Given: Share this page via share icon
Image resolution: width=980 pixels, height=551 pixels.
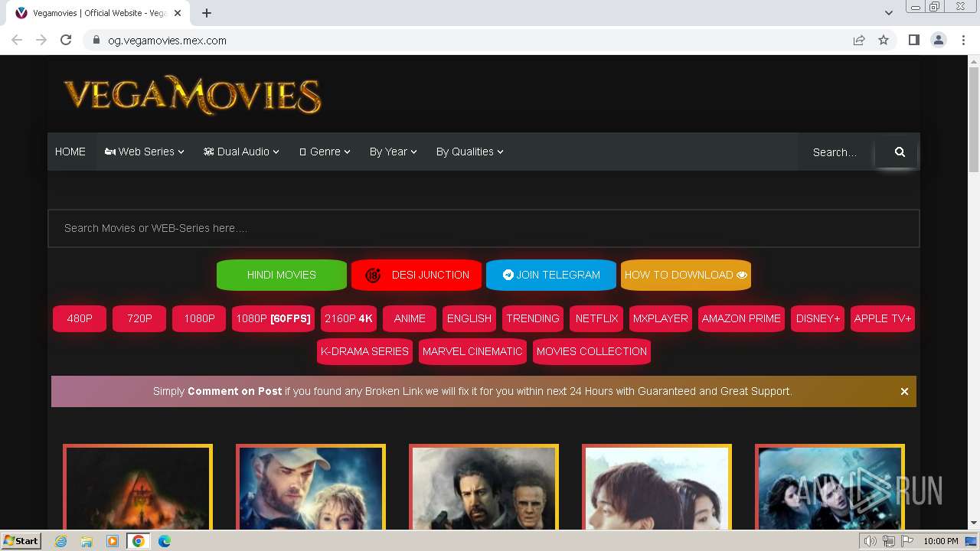Looking at the screenshot, I should coord(859,40).
